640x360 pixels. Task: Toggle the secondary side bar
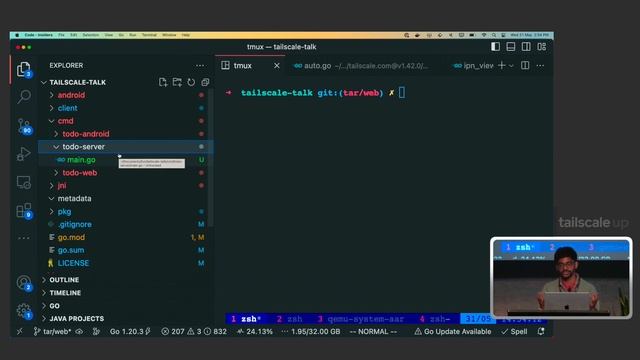pyautogui.click(x=526, y=47)
